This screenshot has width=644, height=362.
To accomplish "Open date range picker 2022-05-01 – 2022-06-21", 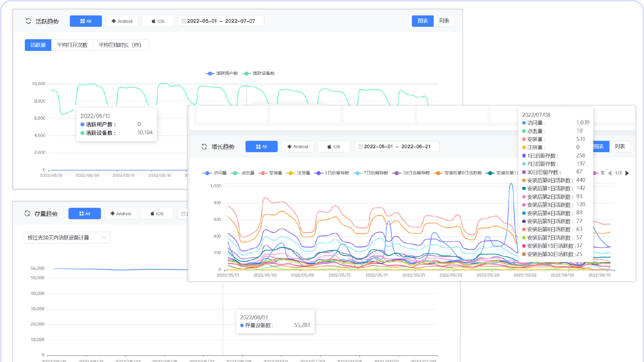I will point(397,147).
